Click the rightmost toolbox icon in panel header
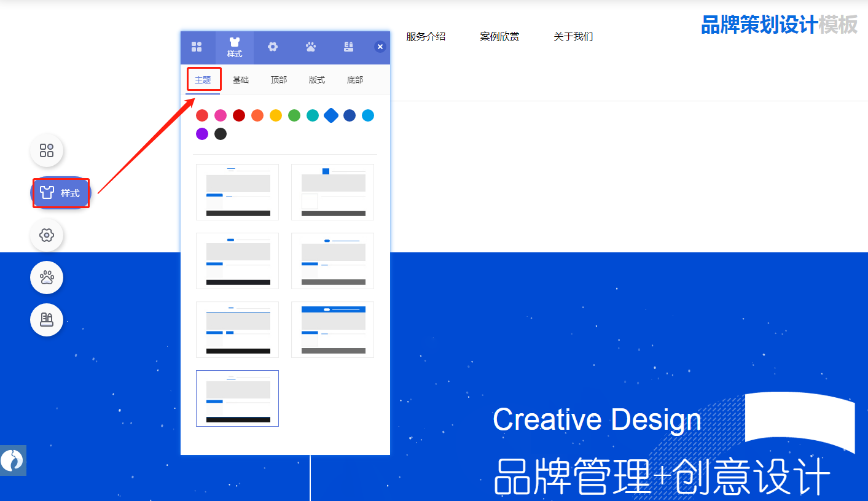The width and height of the screenshot is (868, 501). (x=348, y=47)
